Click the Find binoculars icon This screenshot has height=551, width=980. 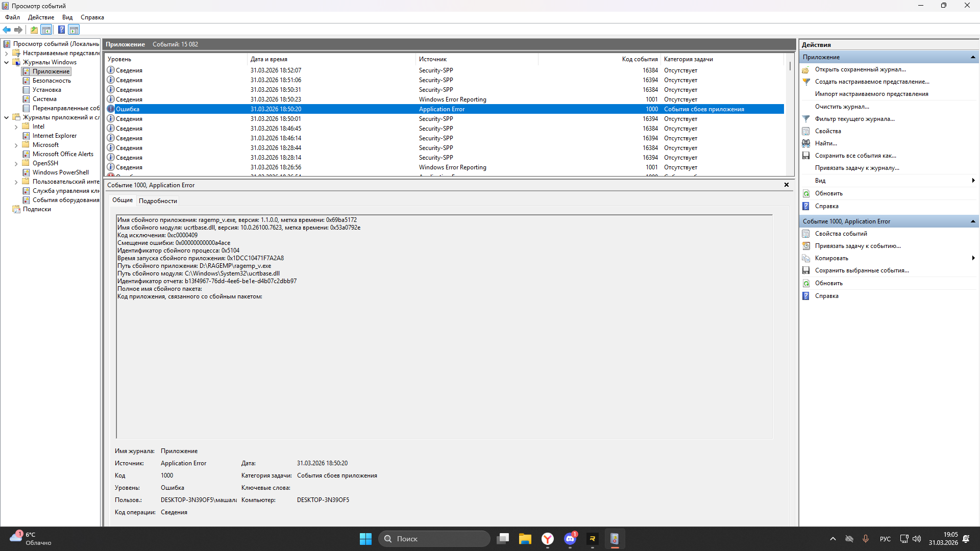(806, 143)
